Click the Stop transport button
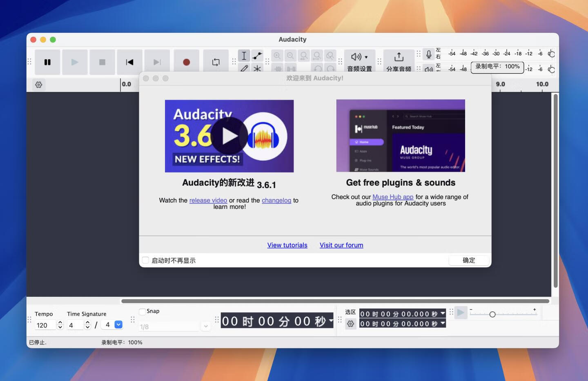This screenshot has width=588, height=381. coord(102,62)
